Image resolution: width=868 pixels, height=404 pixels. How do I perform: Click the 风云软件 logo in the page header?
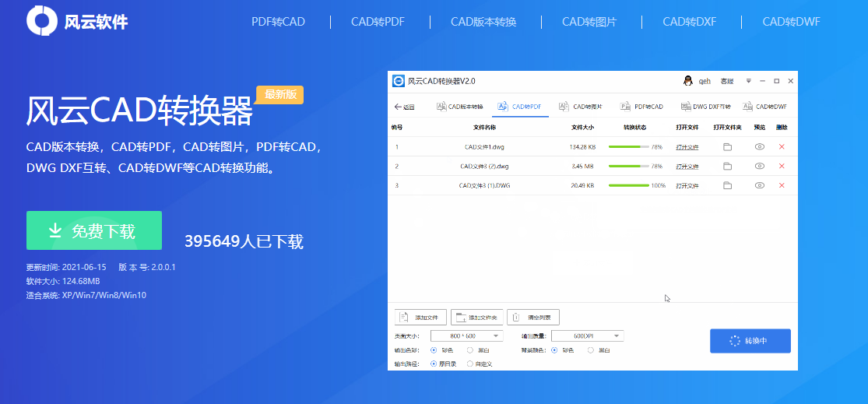pos(78,20)
